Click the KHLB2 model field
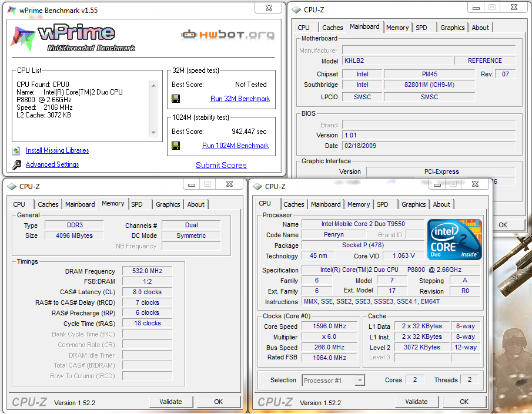 pyautogui.click(x=397, y=60)
